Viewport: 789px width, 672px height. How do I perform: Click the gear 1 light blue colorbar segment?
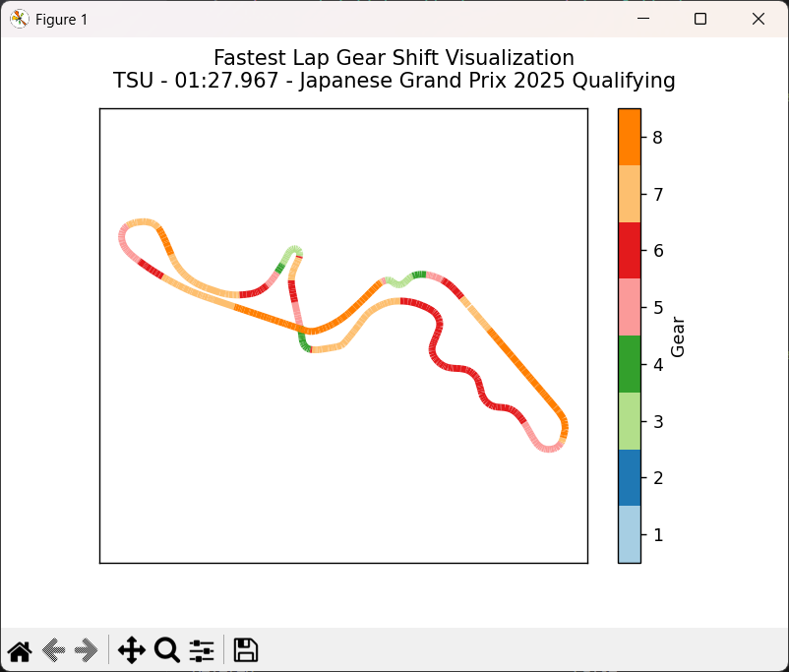point(630,534)
